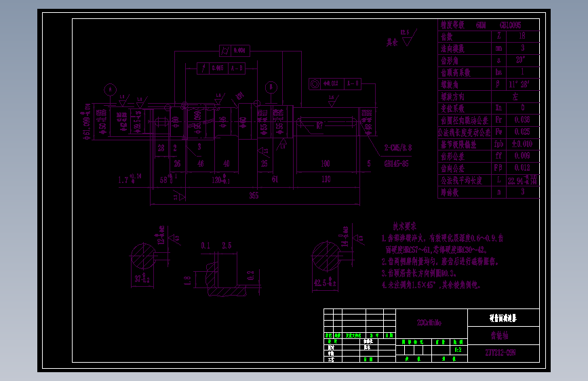Image resolution: width=588 pixels, height=381 pixels.
Task: Click the "26" shaft segment dimension
Action: (177, 163)
